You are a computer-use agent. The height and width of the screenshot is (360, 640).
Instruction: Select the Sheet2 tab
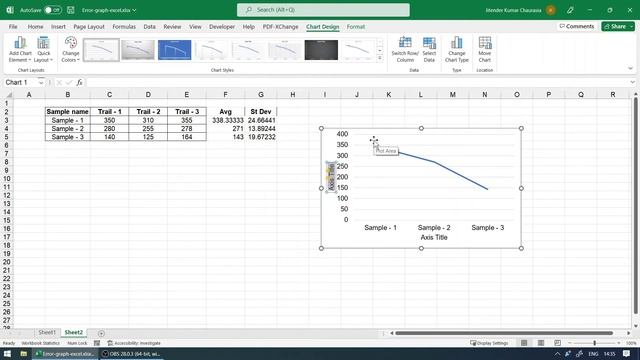tap(73, 333)
